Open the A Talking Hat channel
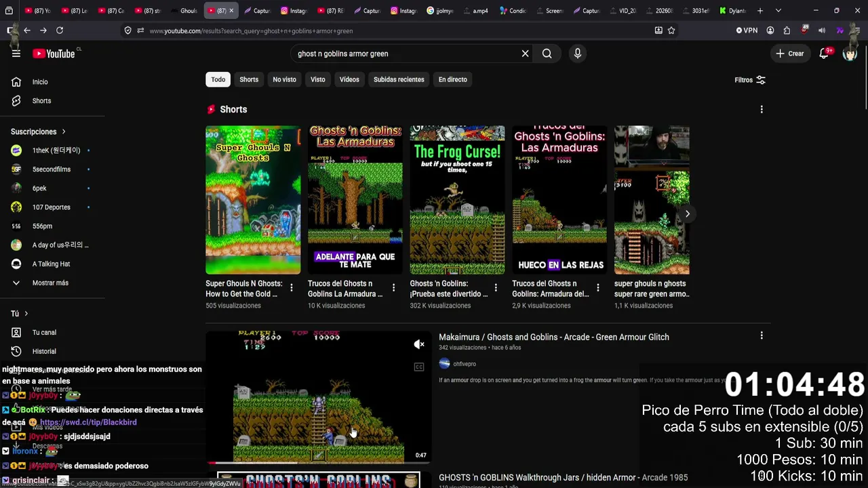This screenshot has height=488, width=868. point(52,264)
